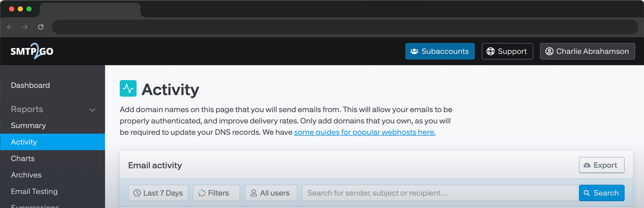Open Charlie Abrahamson account menu

click(x=587, y=51)
